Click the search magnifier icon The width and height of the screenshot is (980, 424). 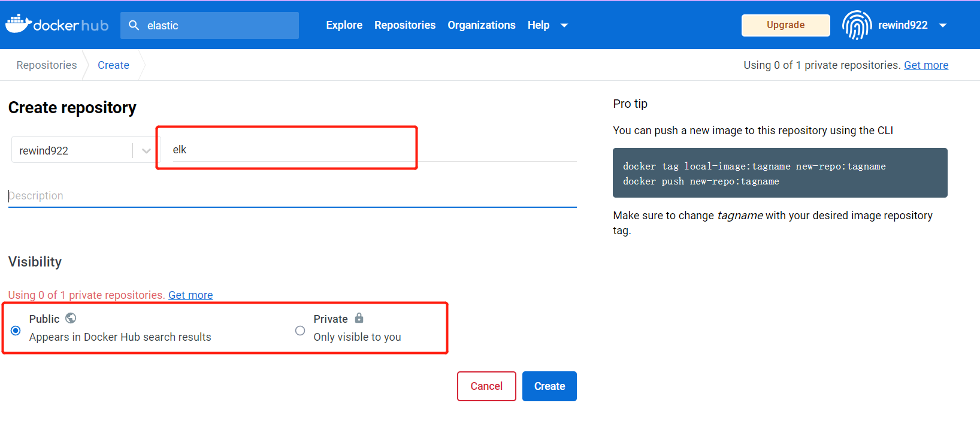(134, 25)
